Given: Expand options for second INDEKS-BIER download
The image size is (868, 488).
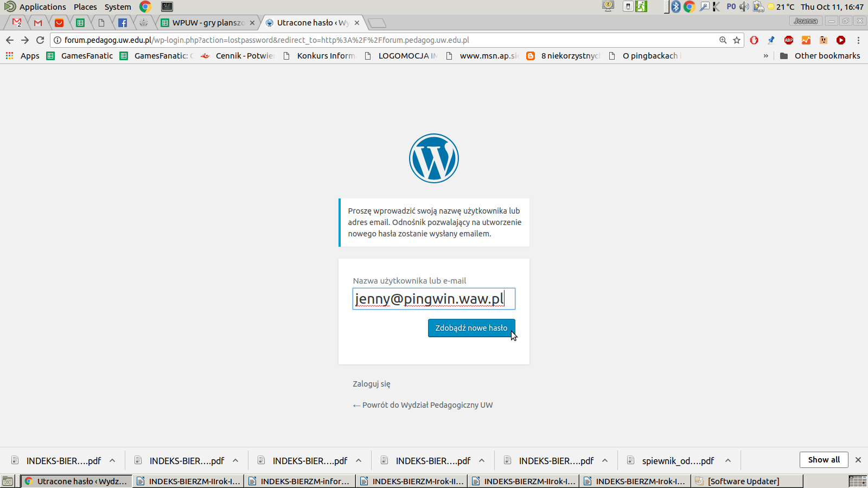Looking at the screenshot, I should pos(235,460).
